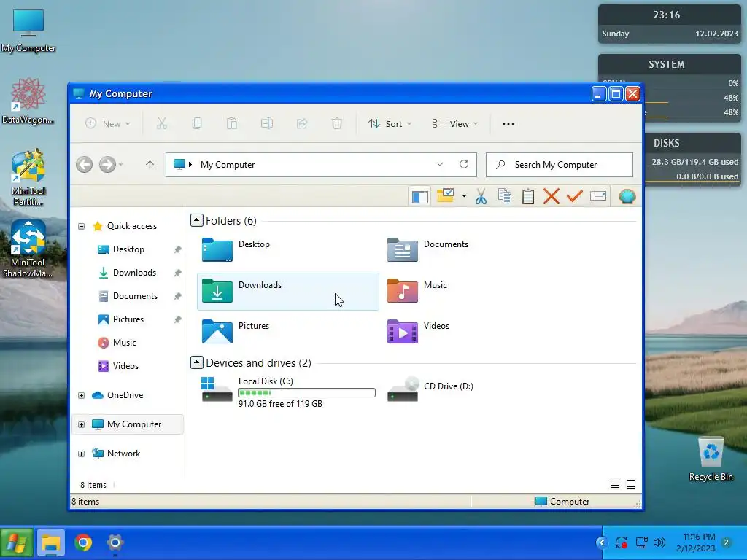Click the Share icon in command bar

tap(302, 124)
